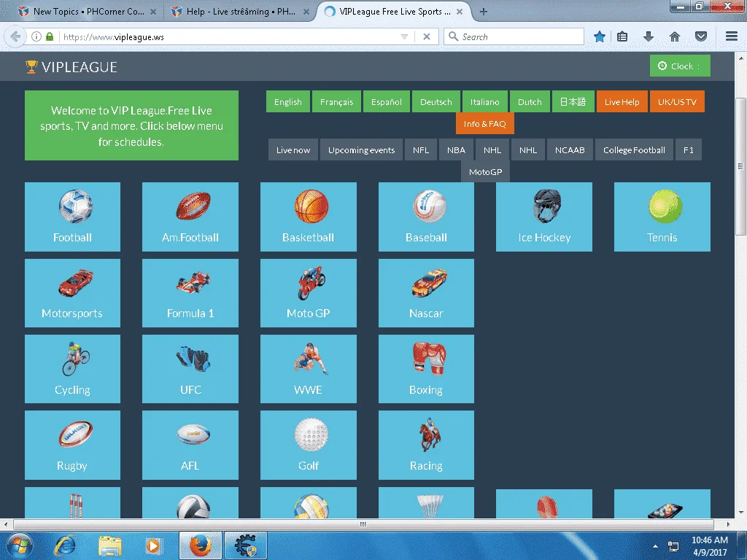The image size is (747, 560).
Task: Launch Internet Explorer from the taskbar
Action: point(65,545)
